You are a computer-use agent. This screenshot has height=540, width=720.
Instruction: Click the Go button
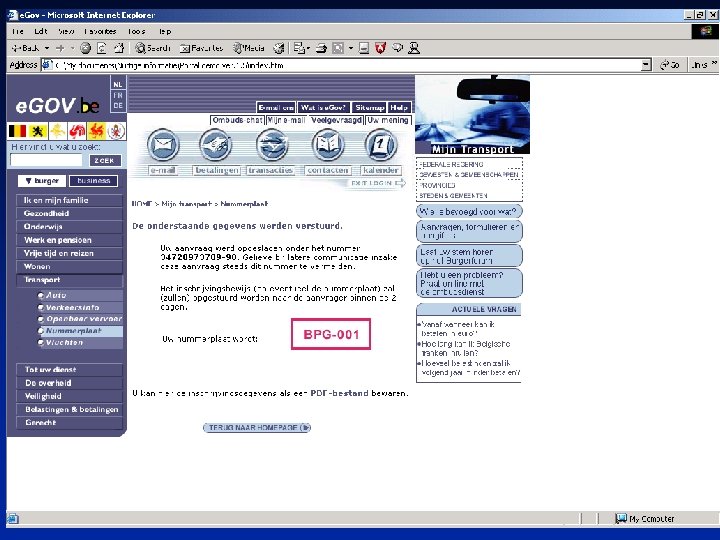[669, 65]
